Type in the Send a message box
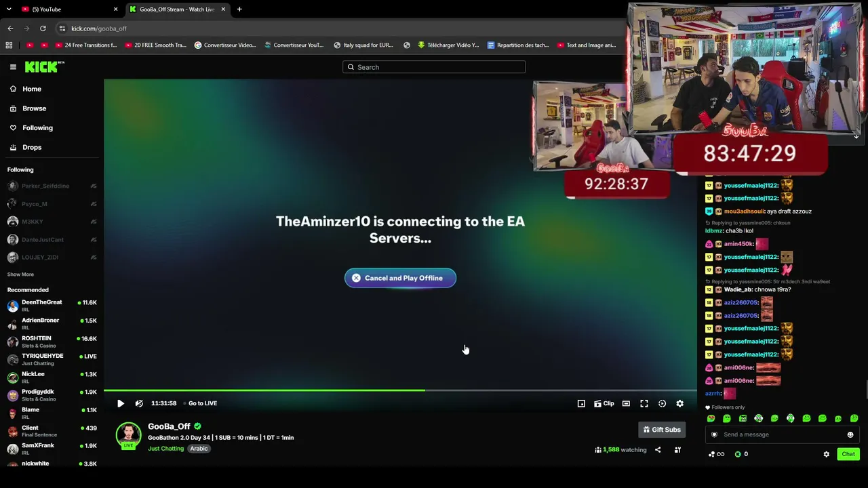The width and height of the screenshot is (868, 488). (781, 434)
